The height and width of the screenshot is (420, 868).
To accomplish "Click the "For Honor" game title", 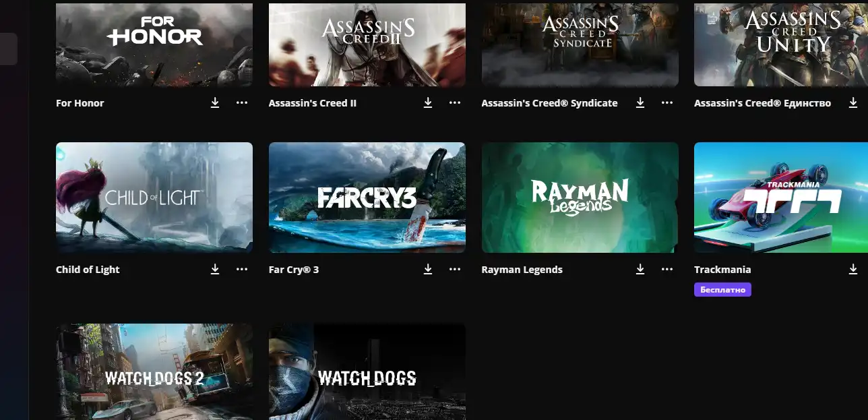I will [80, 103].
